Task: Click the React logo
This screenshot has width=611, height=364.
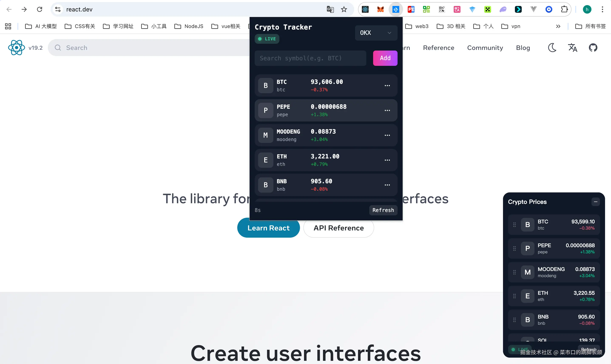Action: point(16,48)
